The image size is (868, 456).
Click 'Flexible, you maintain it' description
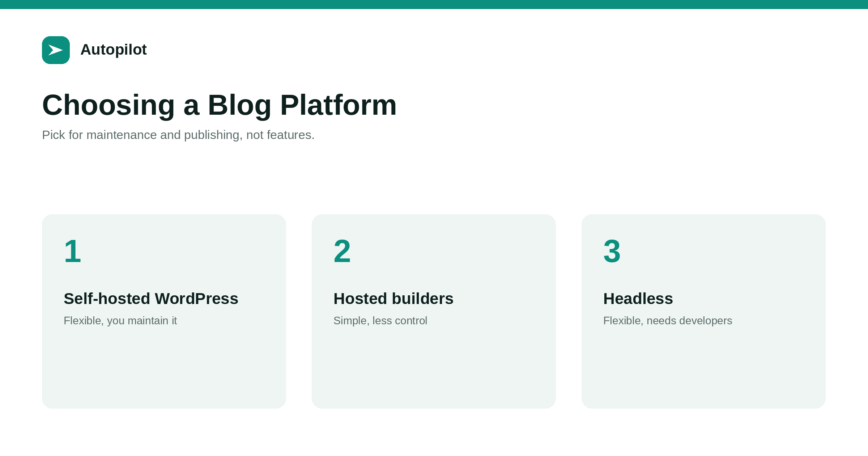pos(120,321)
